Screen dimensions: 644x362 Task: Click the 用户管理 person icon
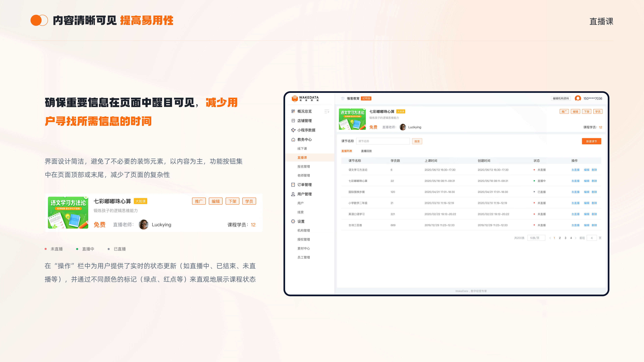coord(293,194)
